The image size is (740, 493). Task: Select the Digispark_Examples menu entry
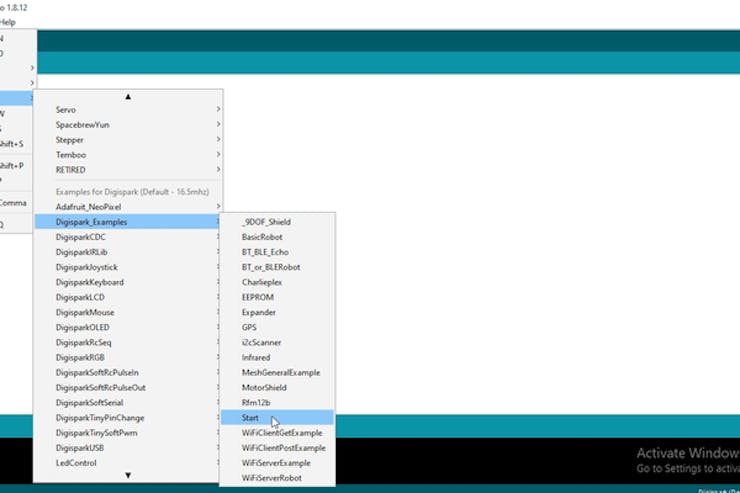tap(128, 222)
